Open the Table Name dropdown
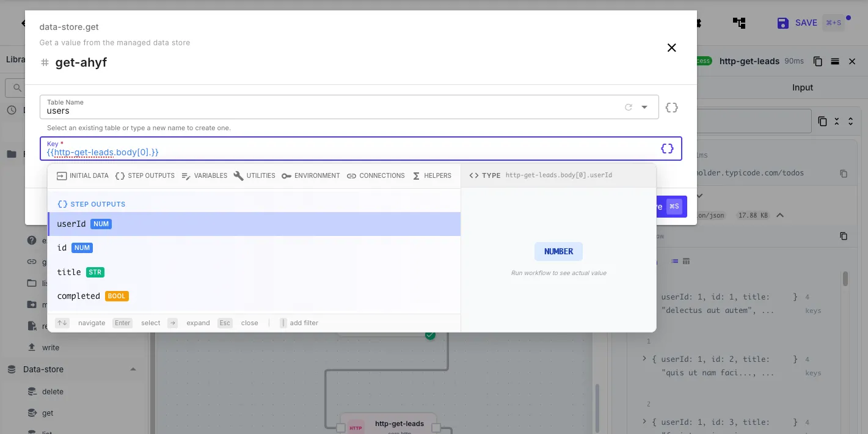 [x=644, y=107]
